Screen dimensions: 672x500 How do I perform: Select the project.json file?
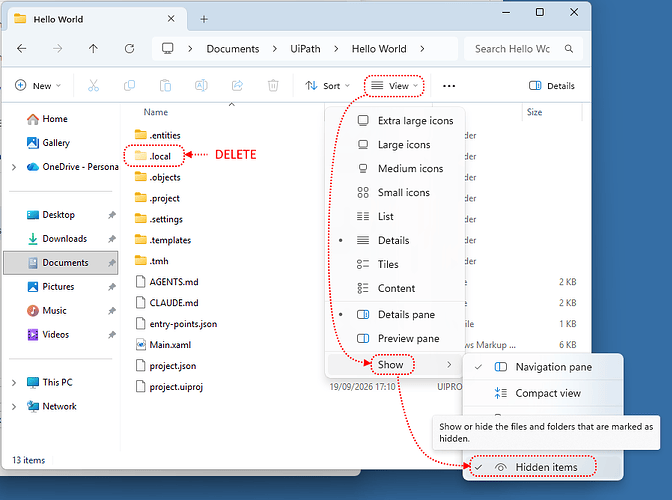(x=166, y=366)
